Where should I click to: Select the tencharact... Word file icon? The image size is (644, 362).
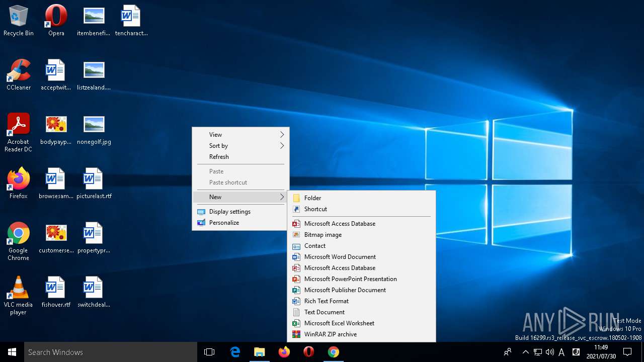click(131, 21)
